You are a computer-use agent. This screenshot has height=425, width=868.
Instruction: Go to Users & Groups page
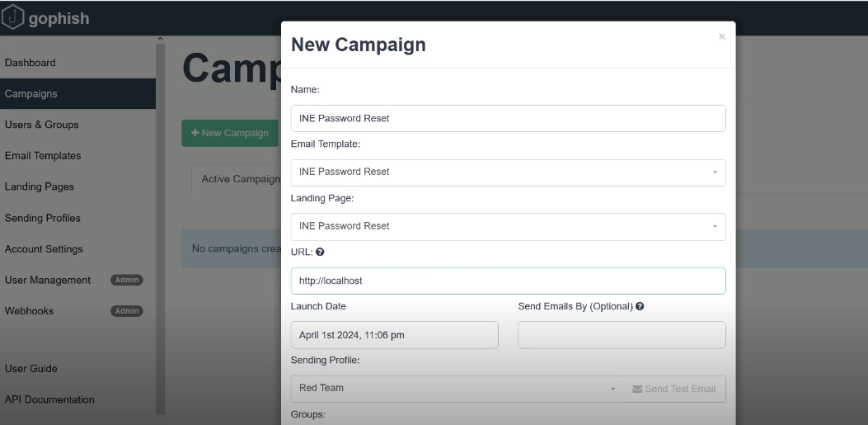(x=42, y=125)
